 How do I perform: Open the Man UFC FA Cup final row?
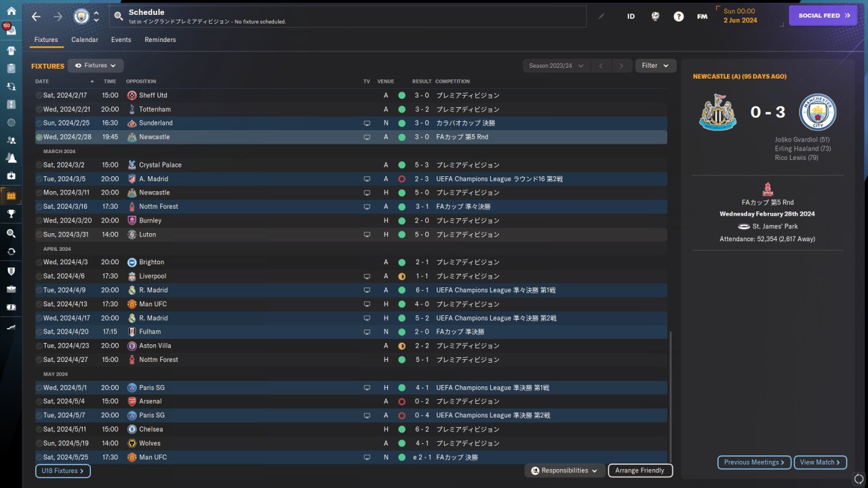pos(351,457)
